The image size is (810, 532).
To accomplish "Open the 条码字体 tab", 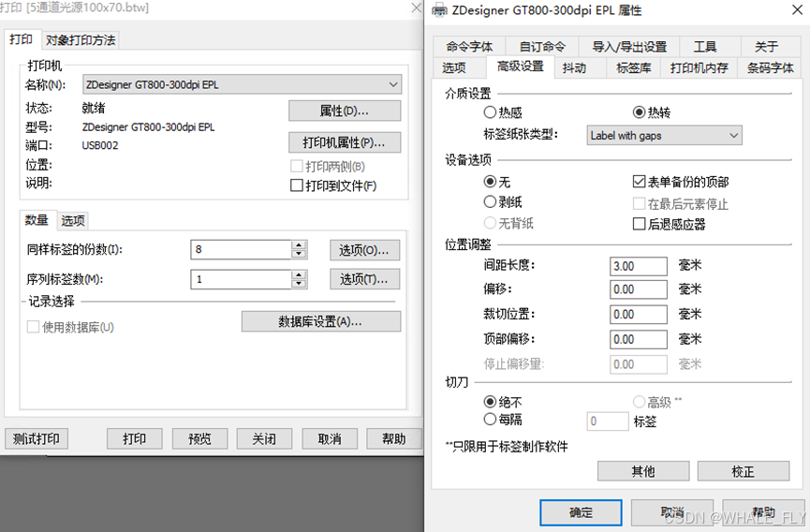I will 771,67.
